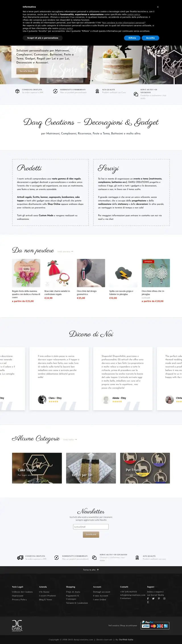The height and width of the screenshot is (644, 182).
Task: Click Torna in alto arrow
Action: point(98,570)
